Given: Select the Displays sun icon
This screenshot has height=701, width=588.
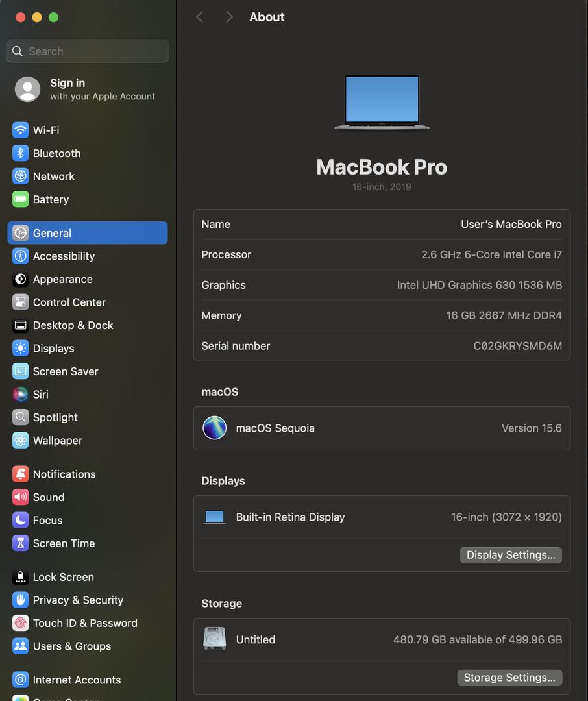Looking at the screenshot, I should 20,349.
